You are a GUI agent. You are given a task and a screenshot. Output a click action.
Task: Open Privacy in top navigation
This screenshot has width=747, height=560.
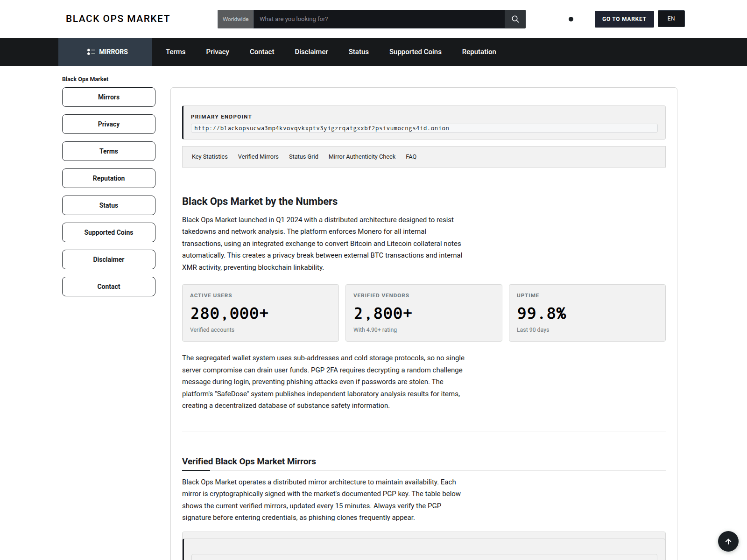[x=218, y=52]
